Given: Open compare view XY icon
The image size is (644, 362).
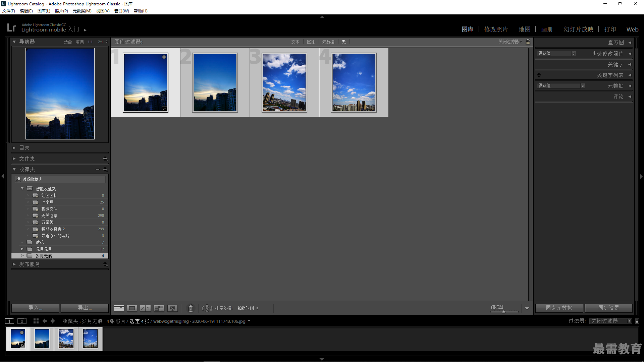Looking at the screenshot, I should click(x=145, y=308).
